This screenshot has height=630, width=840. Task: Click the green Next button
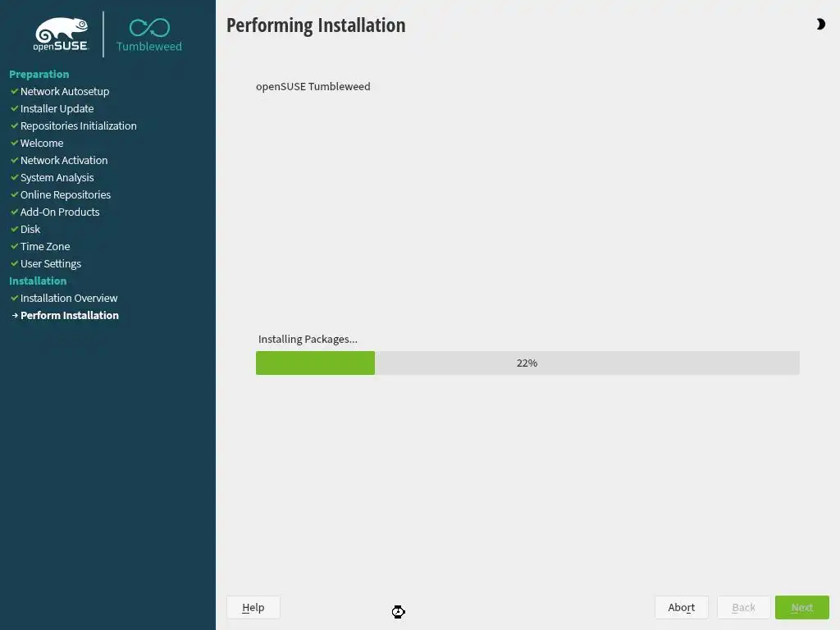802,608
